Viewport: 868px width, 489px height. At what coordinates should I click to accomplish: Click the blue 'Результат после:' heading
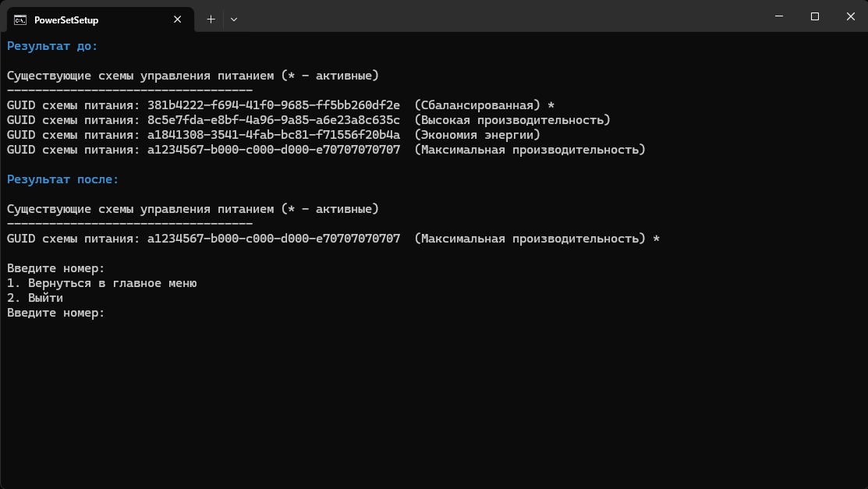coord(63,179)
